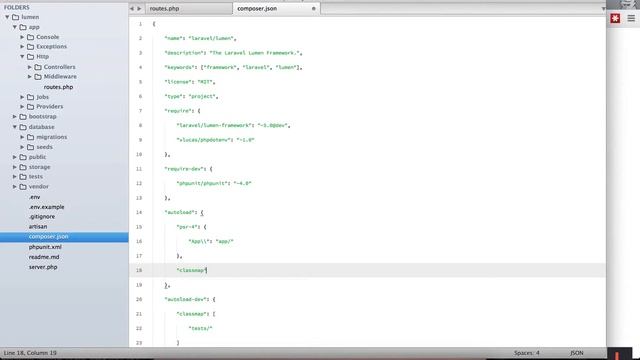Click the bootstrap folder icon
The height and width of the screenshot is (360, 640).
(x=23, y=116)
